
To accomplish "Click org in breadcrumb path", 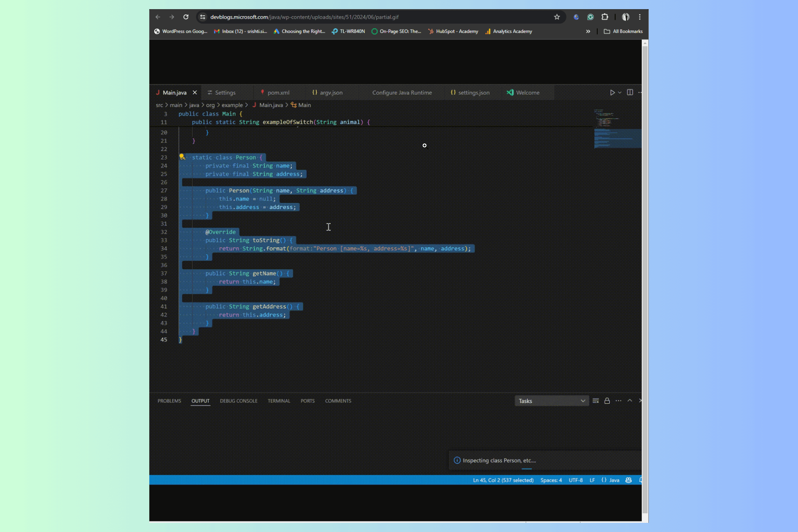I will (210, 105).
